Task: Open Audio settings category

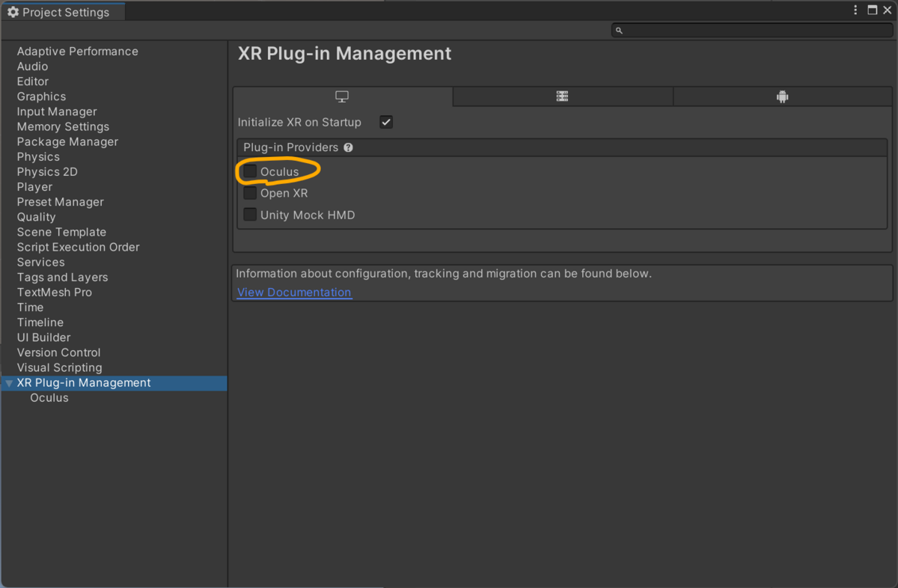Action: pos(32,67)
